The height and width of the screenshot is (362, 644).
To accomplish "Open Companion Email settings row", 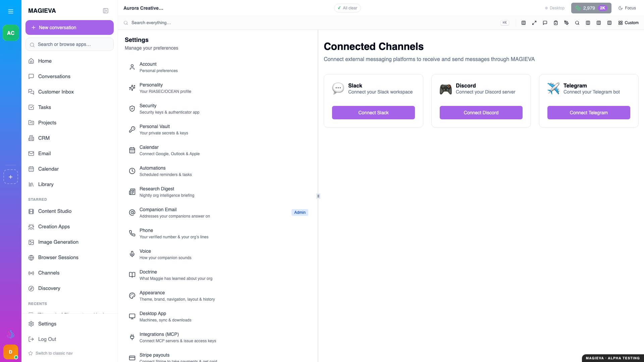I will pos(218,213).
